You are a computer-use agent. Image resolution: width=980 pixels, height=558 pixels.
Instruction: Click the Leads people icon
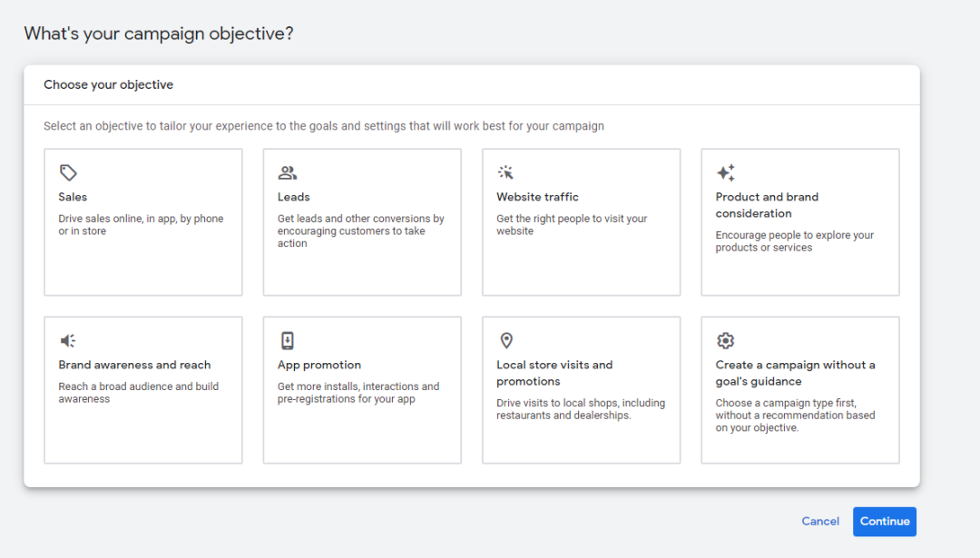click(x=288, y=172)
